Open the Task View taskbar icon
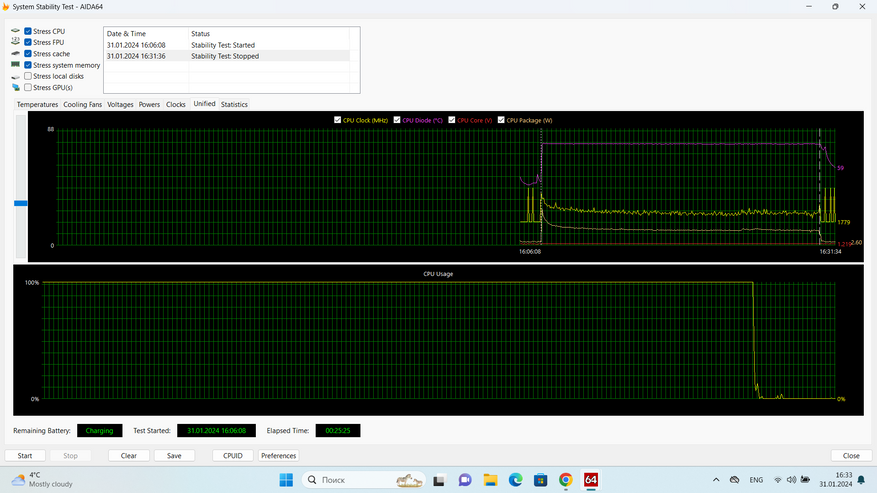Screen dimensions: 877x493 click(439, 480)
